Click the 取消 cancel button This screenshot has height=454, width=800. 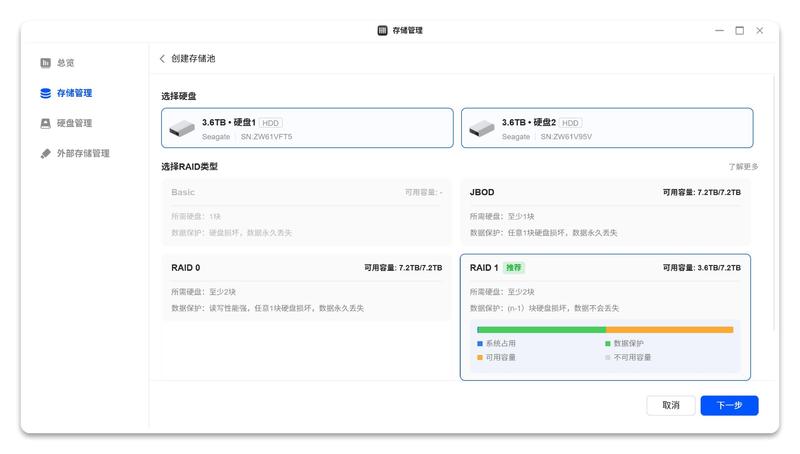point(670,405)
